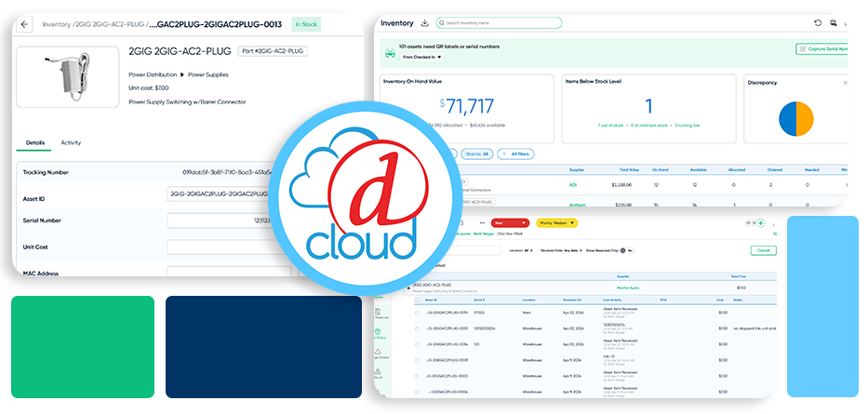Click 2GIG 2GIG-AC2-PLUG breadcrumb
Image resolution: width=868 pixels, height=414 pixels.
coord(110,24)
